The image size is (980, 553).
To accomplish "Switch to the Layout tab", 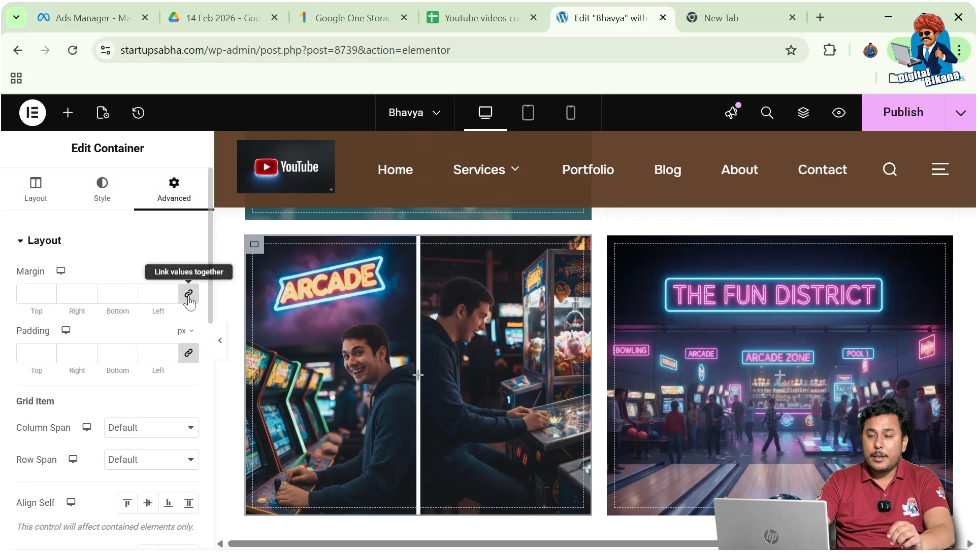I will click(x=35, y=189).
